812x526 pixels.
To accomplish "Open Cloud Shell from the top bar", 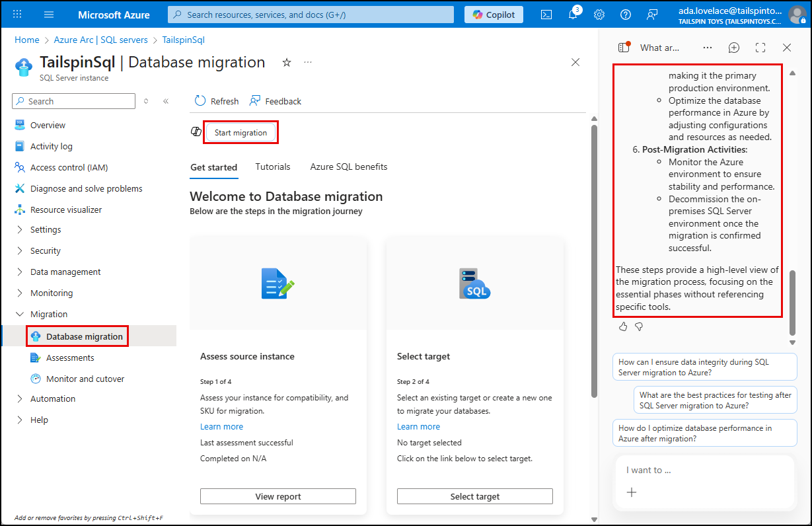I will [x=546, y=14].
